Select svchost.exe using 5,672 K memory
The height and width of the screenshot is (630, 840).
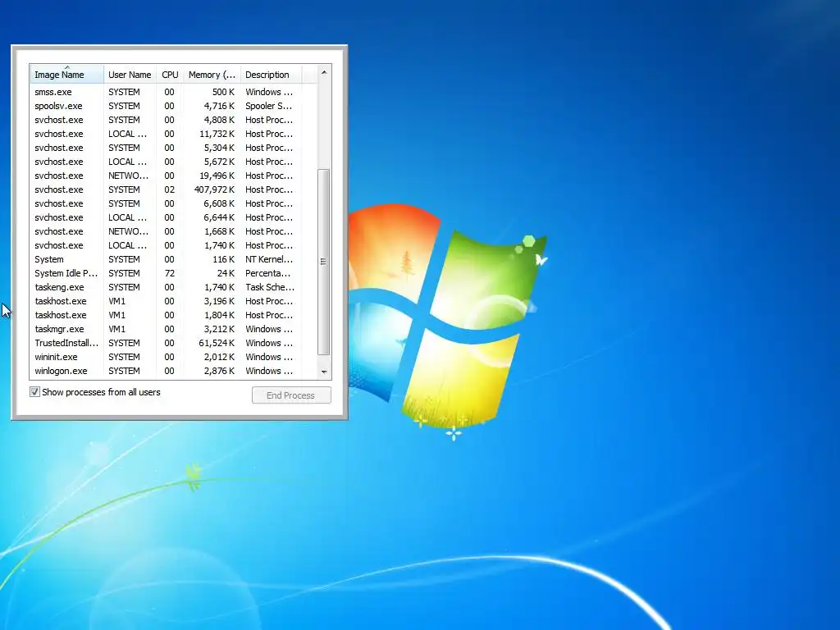165,162
